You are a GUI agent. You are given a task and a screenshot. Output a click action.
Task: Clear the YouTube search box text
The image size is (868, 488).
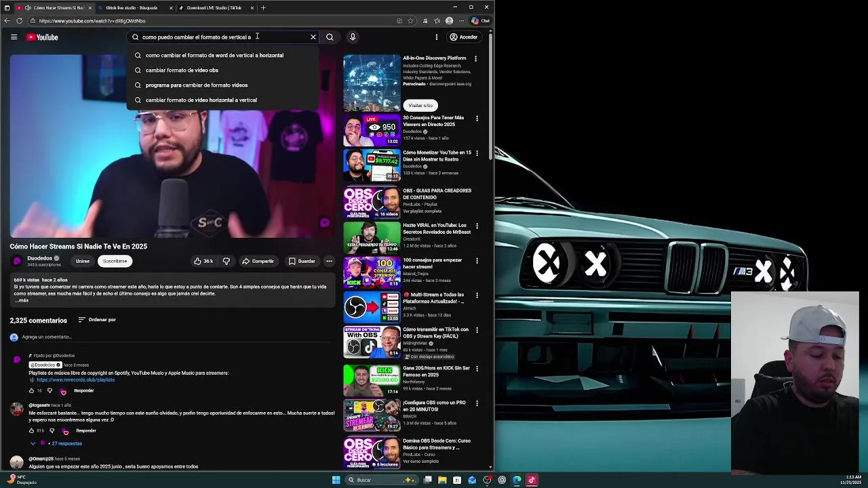pyautogui.click(x=313, y=37)
